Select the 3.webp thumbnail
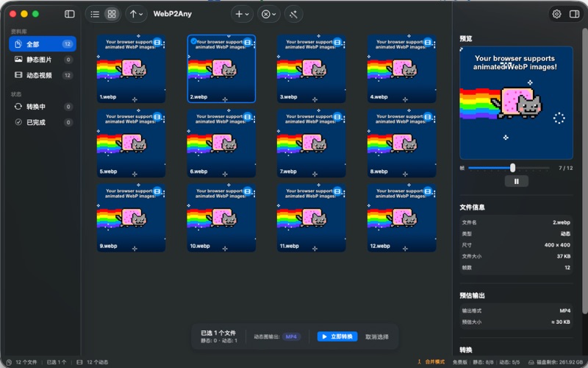The height and width of the screenshot is (368, 588). pyautogui.click(x=311, y=68)
